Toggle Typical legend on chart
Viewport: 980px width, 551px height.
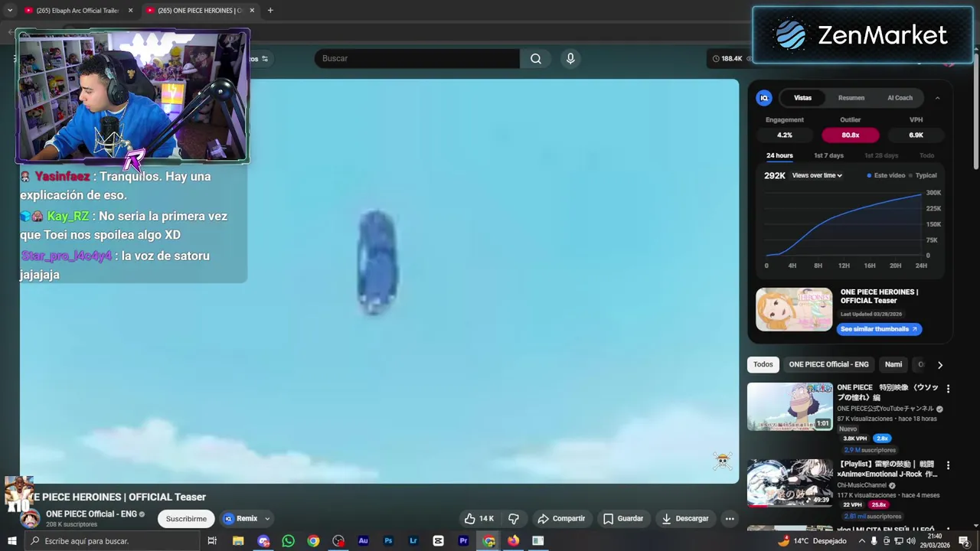(923, 176)
